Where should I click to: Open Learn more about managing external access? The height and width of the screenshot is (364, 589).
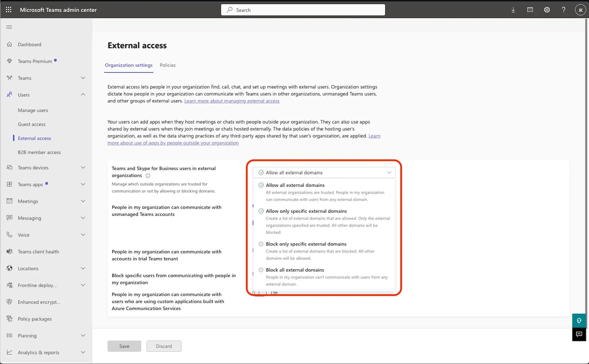(232, 101)
